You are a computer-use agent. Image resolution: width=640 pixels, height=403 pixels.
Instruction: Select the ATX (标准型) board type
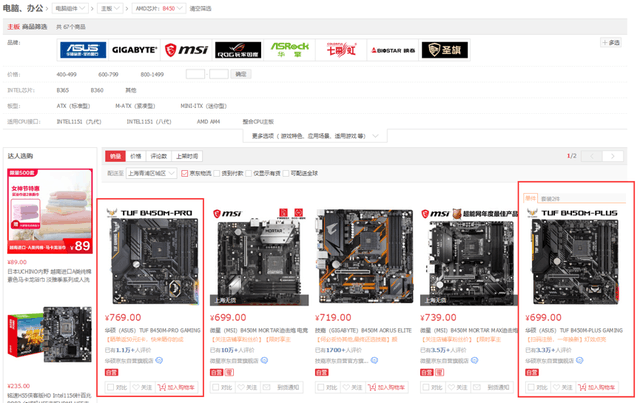(x=73, y=106)
